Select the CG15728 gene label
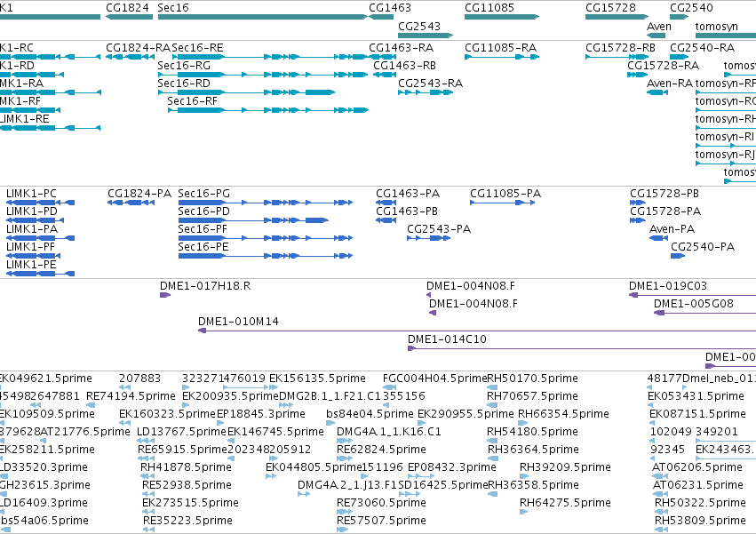The image size is (756, 534). pos(610,8)
